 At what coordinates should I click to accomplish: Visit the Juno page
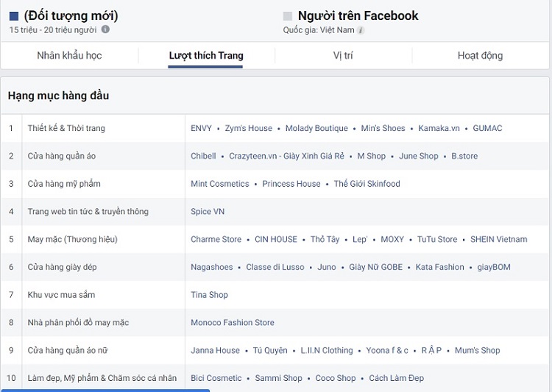(x=327, y=267)
